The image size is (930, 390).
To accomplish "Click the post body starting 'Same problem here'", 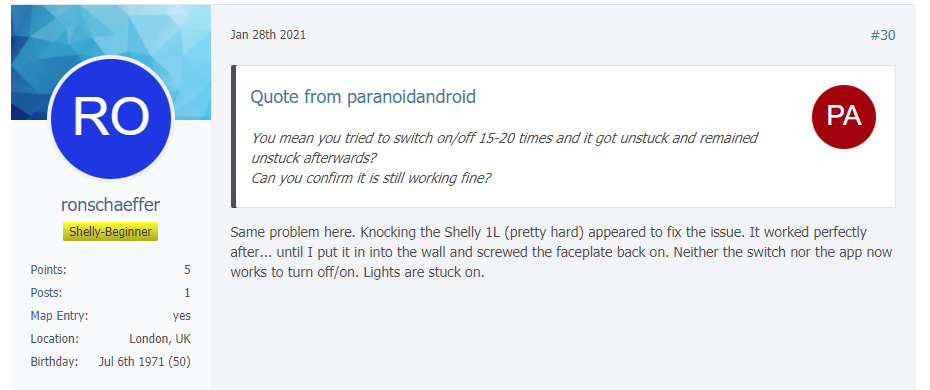I will [561, 253].
